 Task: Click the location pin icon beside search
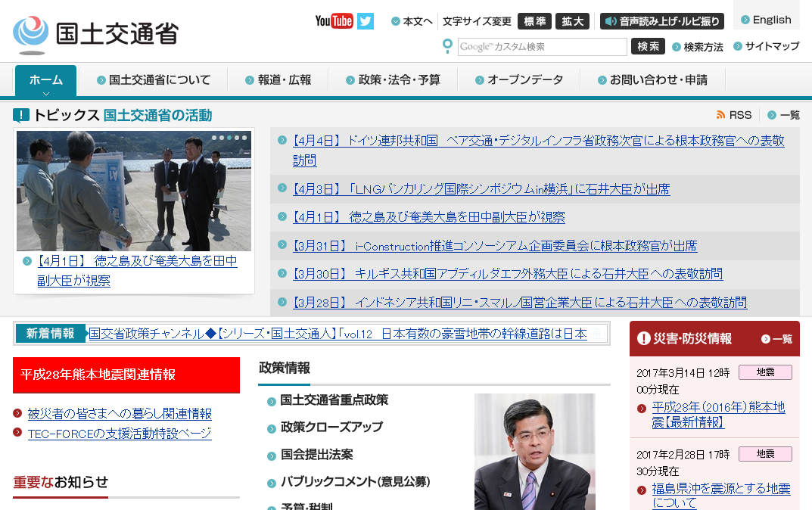pos(447,47)
